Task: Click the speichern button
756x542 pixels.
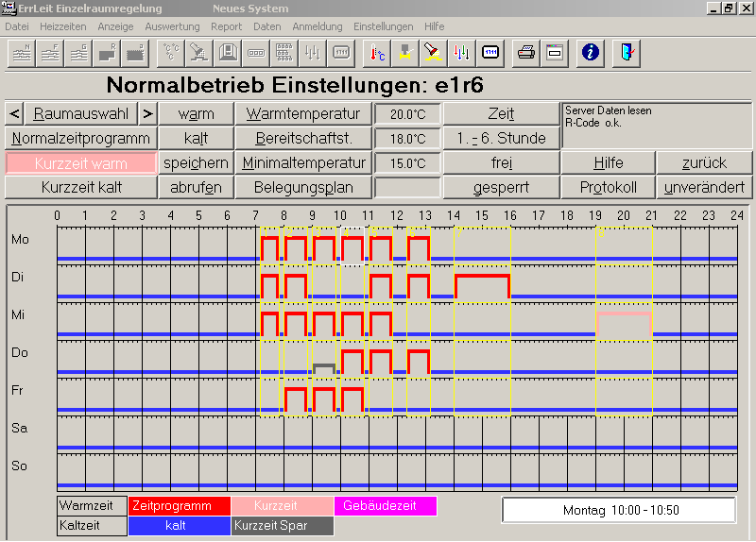Action: 196,162
